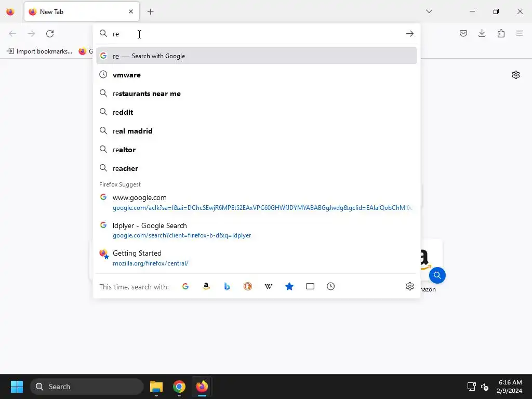Click Import bookmarks in bookmarks toolbar

click(x=39, y=51)
